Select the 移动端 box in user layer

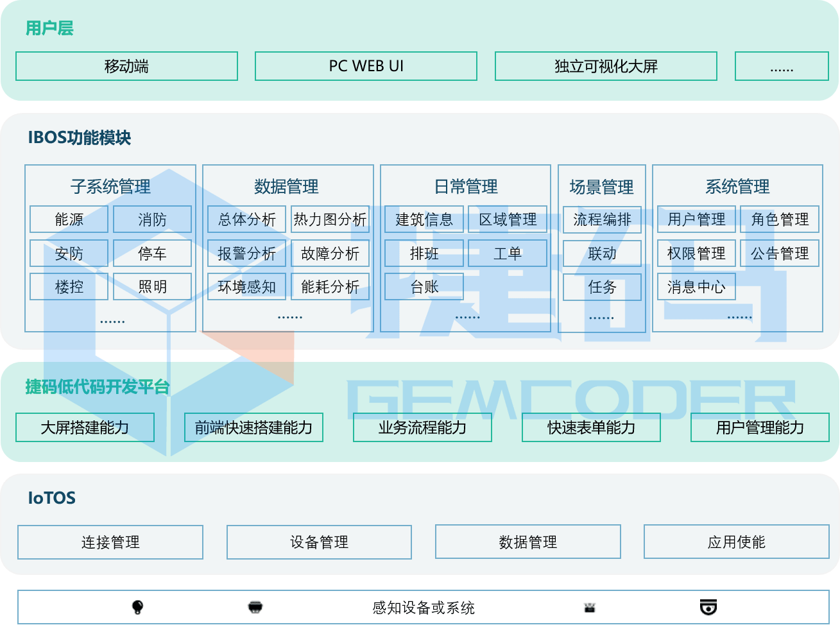click(x=127, y=66)
